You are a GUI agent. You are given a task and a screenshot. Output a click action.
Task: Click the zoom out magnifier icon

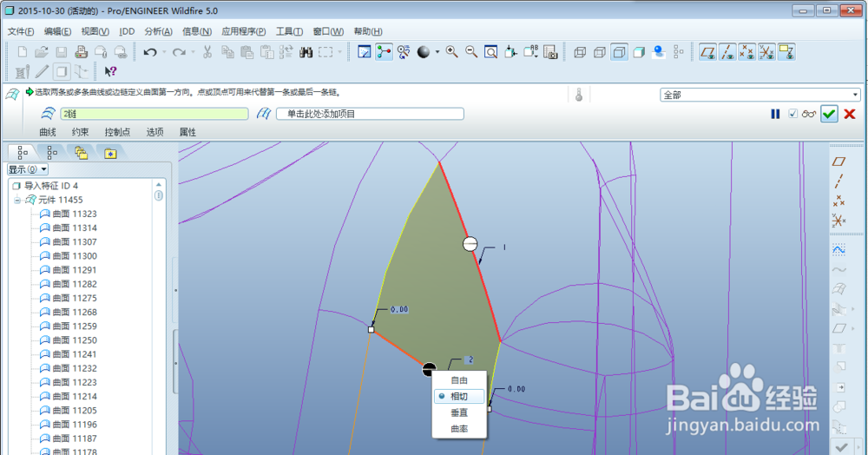click(x=471, y=52)
